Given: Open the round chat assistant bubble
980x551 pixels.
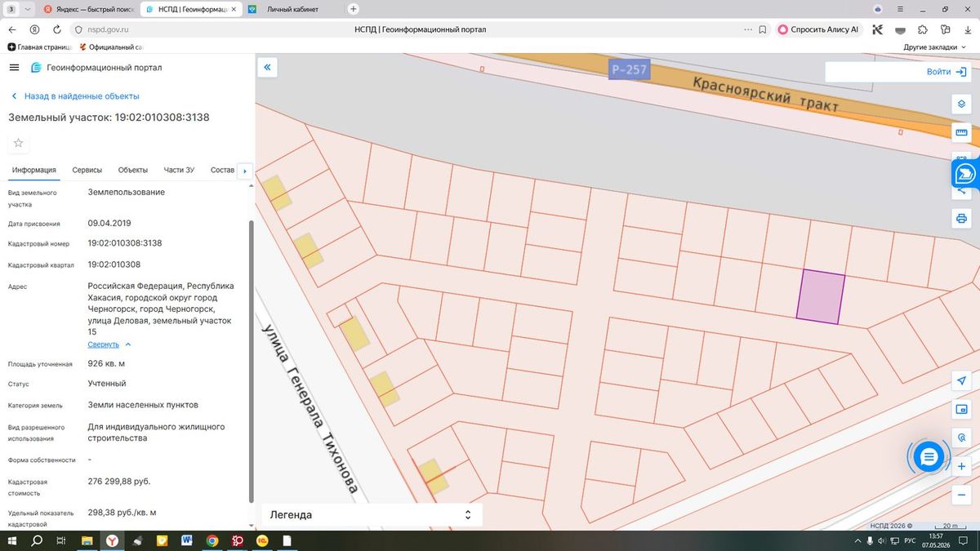Looking at the screenshot, I should coord(929,457).
